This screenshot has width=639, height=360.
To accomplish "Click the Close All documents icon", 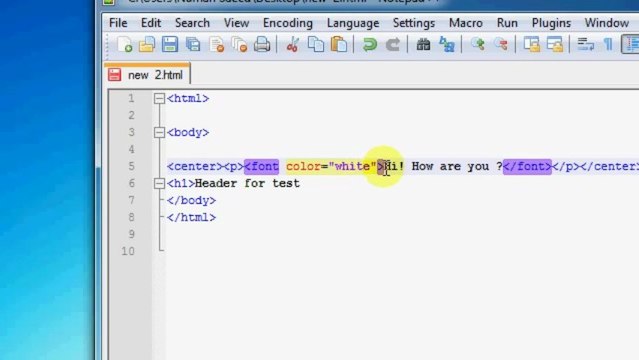I will coord(240,44).
